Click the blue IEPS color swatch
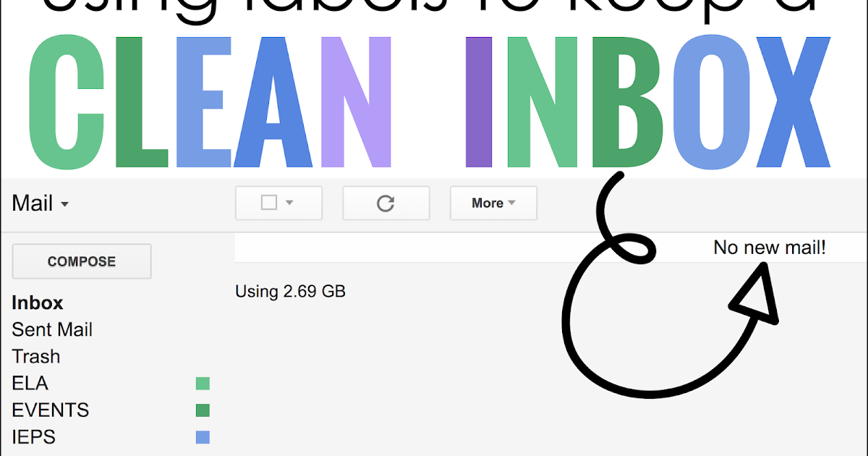This screenshot has height=456, width=868. (x=202, y=436)
